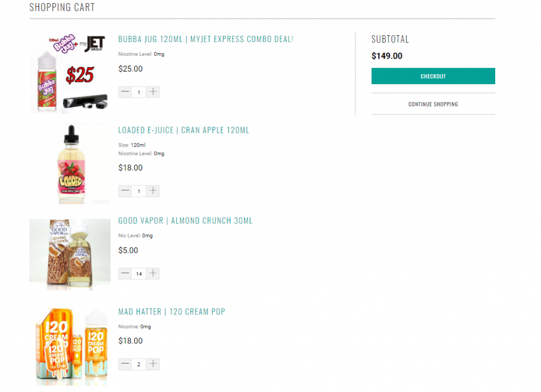Click the Almond Crunch product image
Screen dimensions: 541x392
click(x=70, y=254)
